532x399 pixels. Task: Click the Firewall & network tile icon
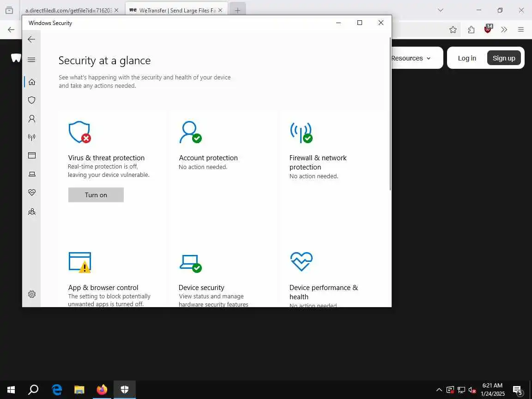301,133
